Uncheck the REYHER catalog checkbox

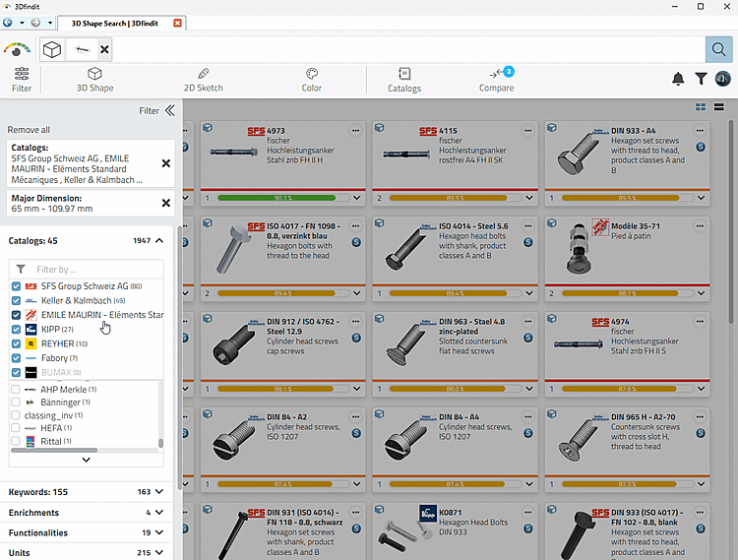pyautogui.click(x=16, y=343)
